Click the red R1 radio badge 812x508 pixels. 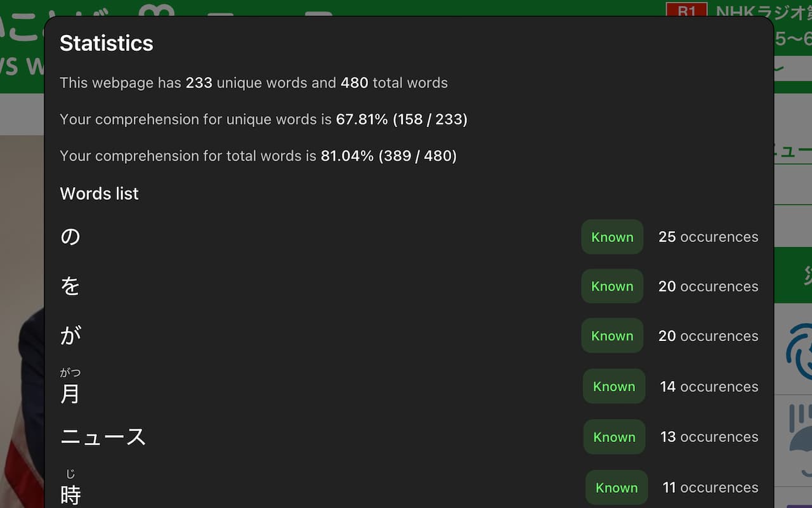(x=686, y=10)
